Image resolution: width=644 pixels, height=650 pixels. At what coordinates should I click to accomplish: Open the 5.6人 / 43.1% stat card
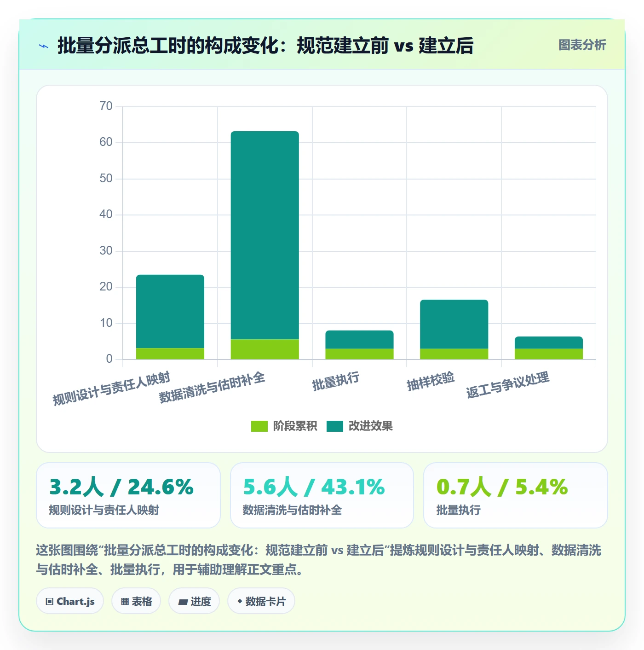[322, 495]
